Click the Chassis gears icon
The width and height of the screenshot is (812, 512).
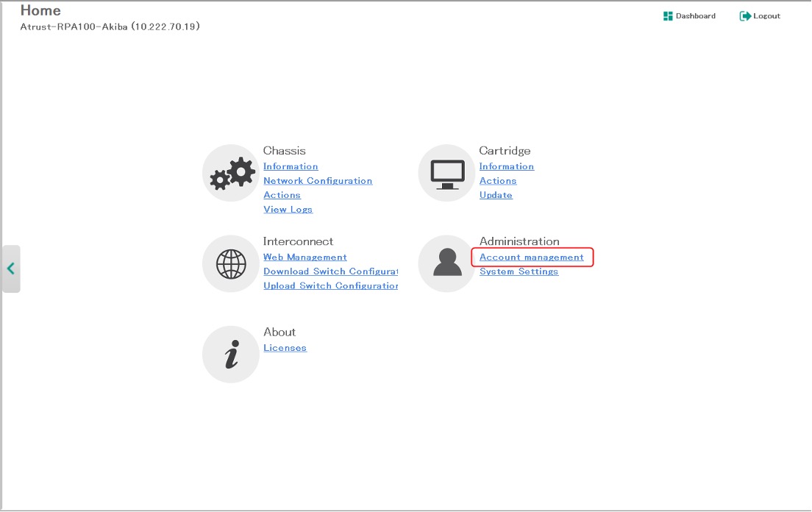(230, 174)
